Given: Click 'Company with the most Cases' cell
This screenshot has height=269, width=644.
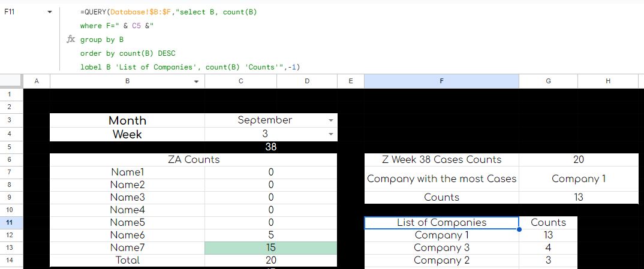Looking at the screenshot, I should (441, 179).
